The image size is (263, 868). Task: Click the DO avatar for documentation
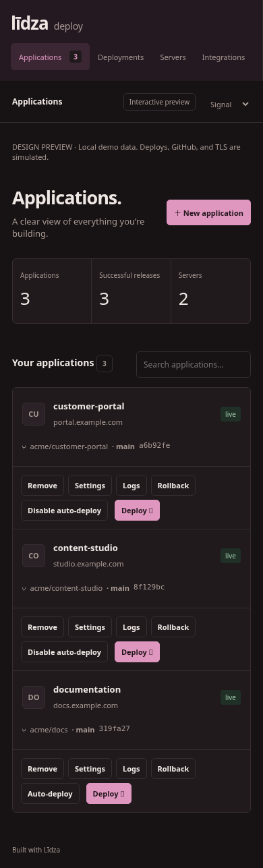pos(34,697)
